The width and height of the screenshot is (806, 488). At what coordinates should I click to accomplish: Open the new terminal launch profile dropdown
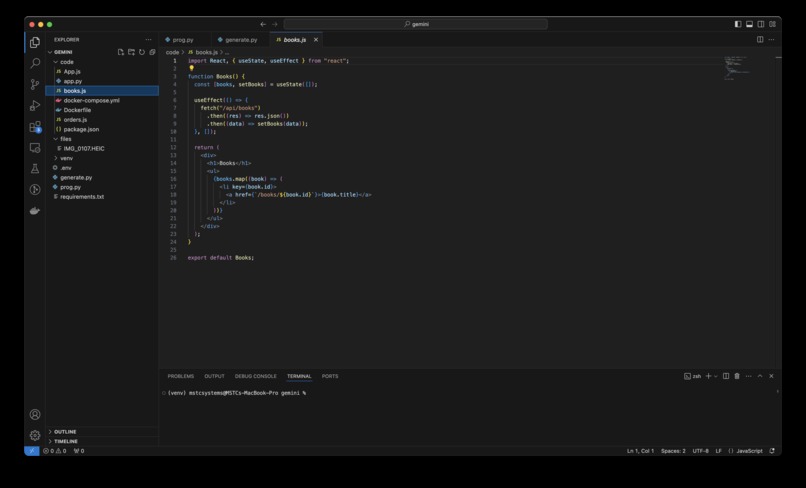(716, 376)
